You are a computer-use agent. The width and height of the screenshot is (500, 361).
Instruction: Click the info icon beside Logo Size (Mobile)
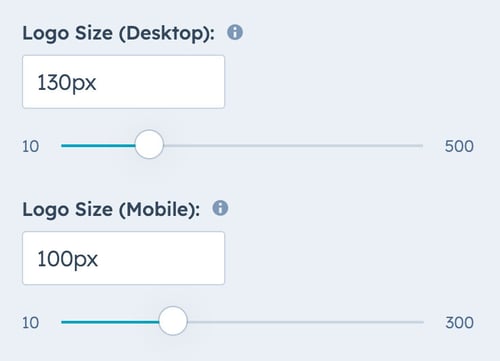(x=220, y=208)
